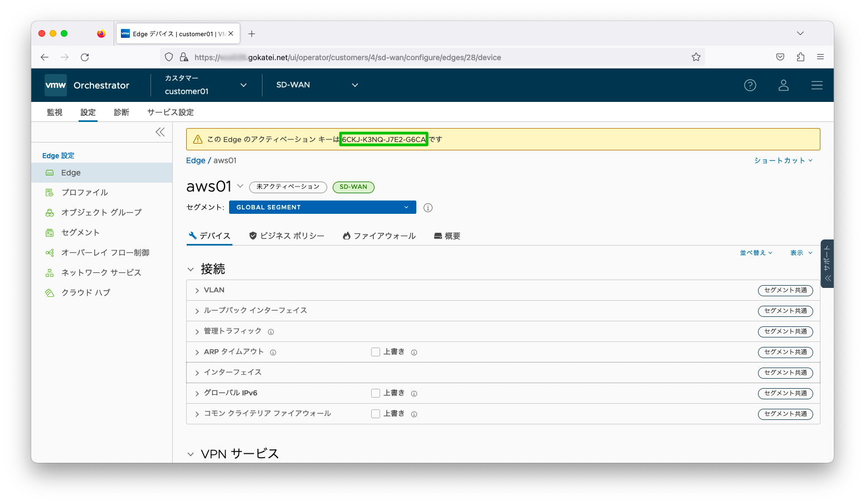The height and width of the screenshot is (504, 865).
Task: Collapse the VPN サービス section
Action: pyautogui.click(x=191, y=454)
